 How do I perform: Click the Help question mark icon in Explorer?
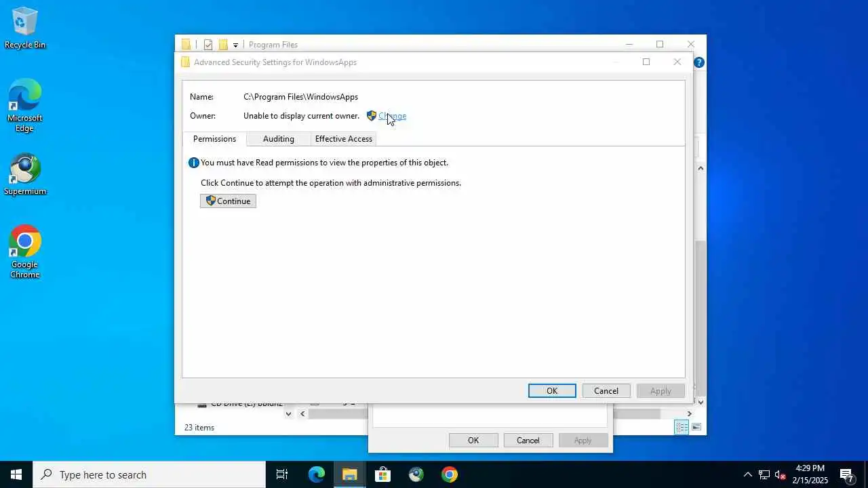point(699,62)
